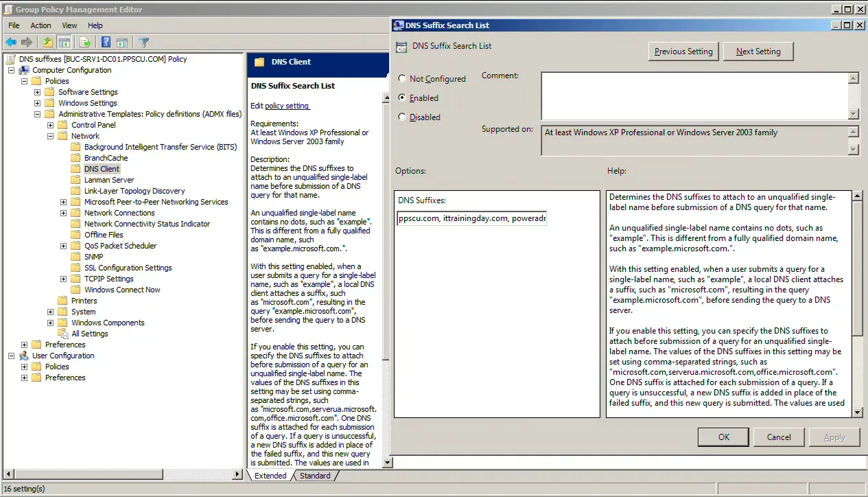Open the View menu

pyautogui.click(x=70, y=25)
